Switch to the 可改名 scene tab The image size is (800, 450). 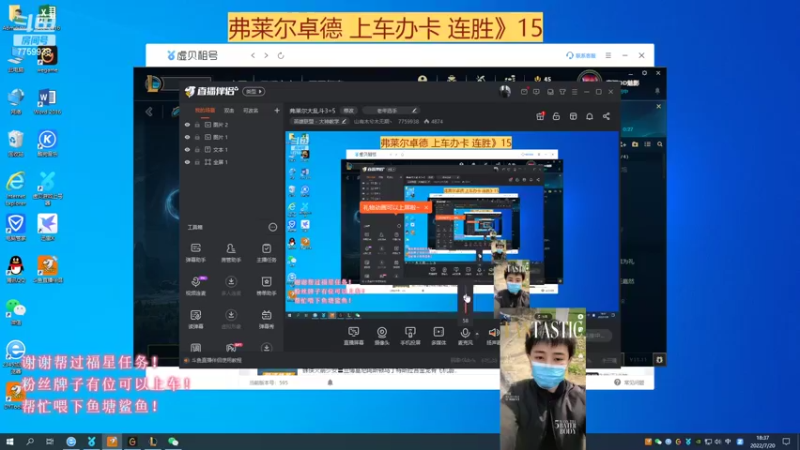(x=251, y=110)
